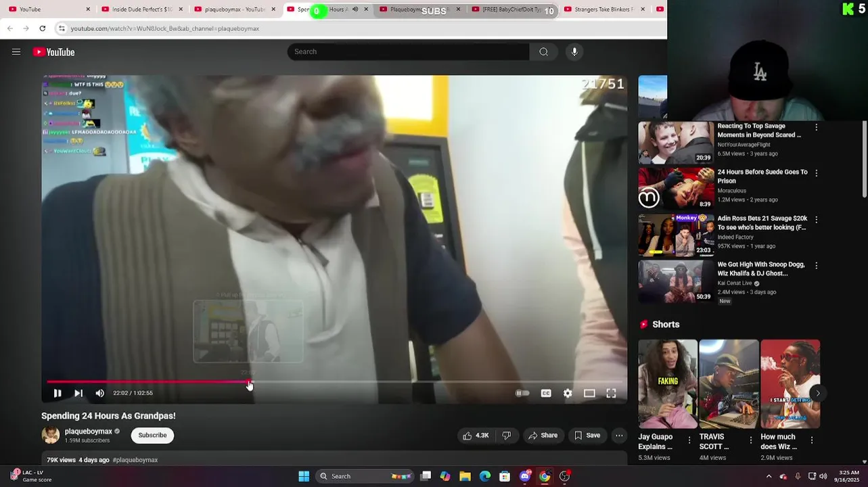Screen dimensions: 868x487
Task: Enter full screen mode
Action: coord(611,393)
